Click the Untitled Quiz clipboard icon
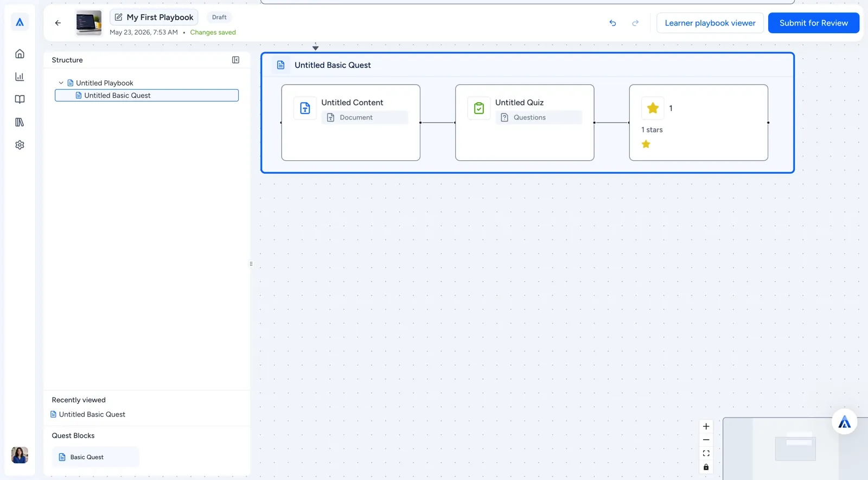868x480 pixels. click(479, 108)
